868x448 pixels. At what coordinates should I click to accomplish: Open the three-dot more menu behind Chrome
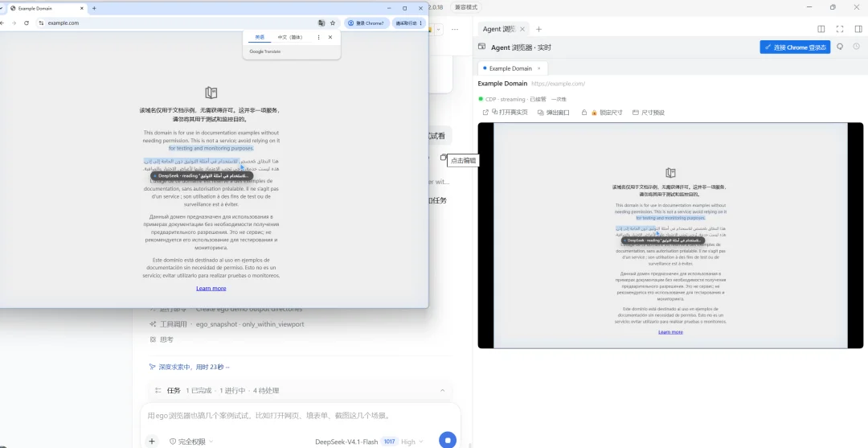[455, 29]
